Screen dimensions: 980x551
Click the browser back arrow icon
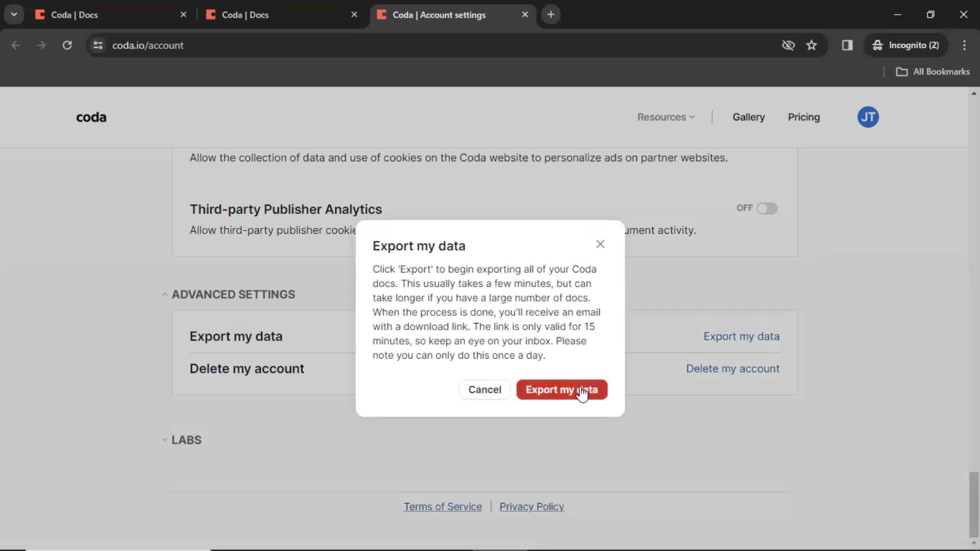pos(16,45)
